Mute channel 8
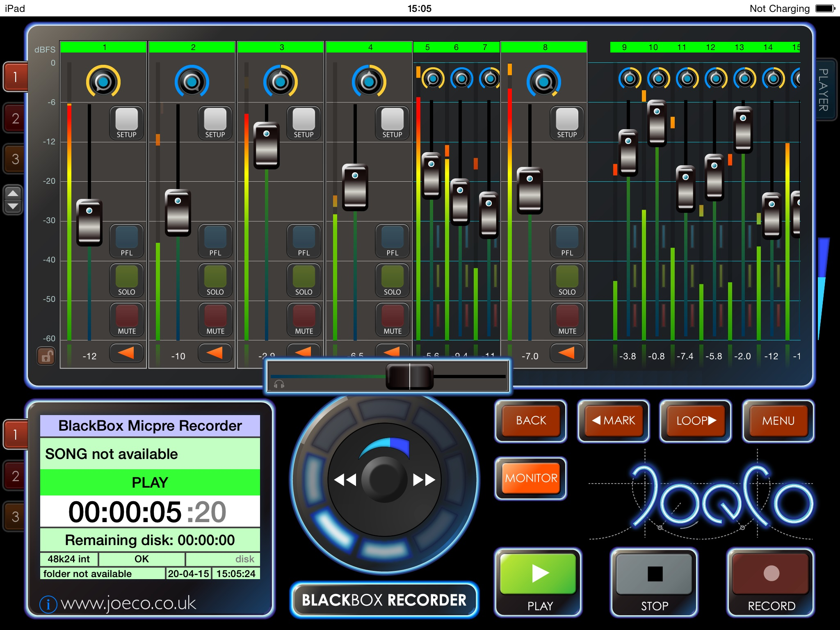 point(567,320)
